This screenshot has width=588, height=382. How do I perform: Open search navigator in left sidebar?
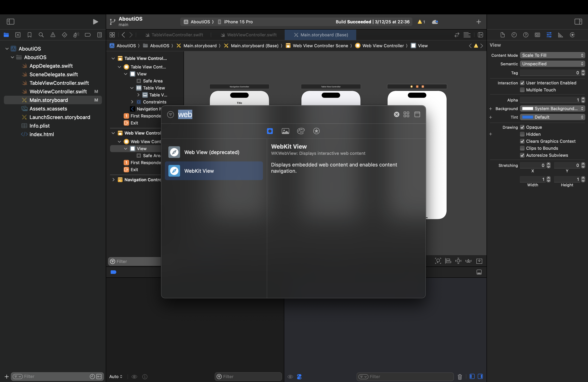(41, 35)
